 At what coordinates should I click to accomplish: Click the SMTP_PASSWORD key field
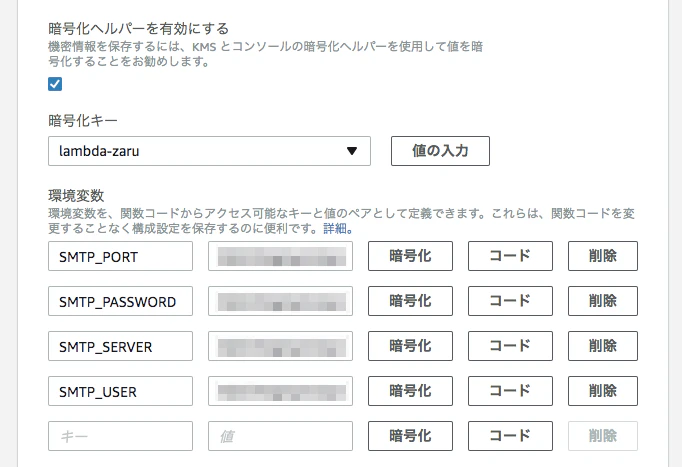tap(120, 301)
